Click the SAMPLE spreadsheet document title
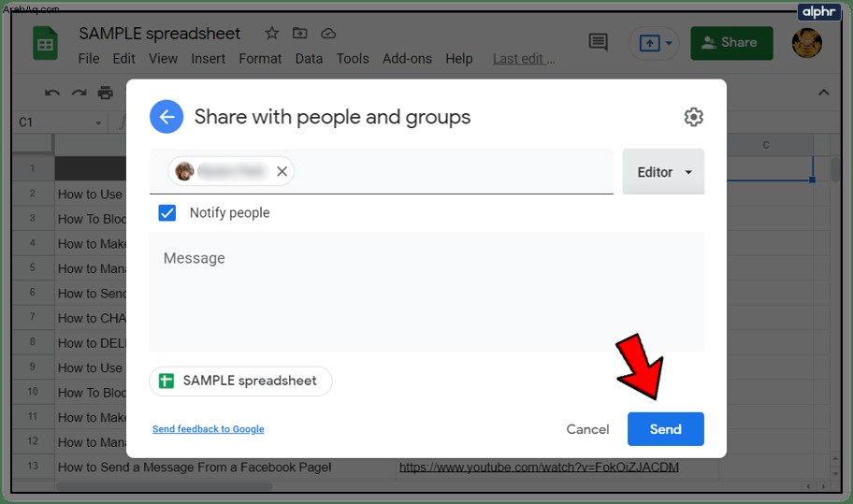Viewport: 853px width, 504px height. (x=159, y=34)
